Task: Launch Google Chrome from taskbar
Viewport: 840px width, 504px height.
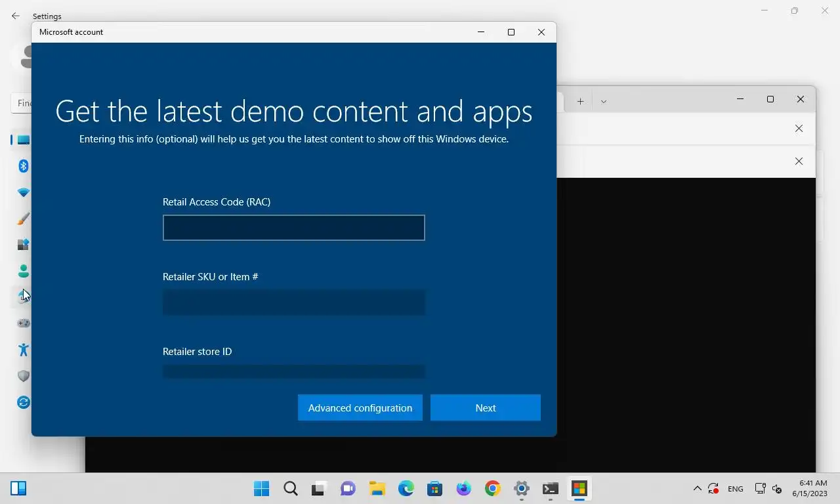Action: [493, 488]
